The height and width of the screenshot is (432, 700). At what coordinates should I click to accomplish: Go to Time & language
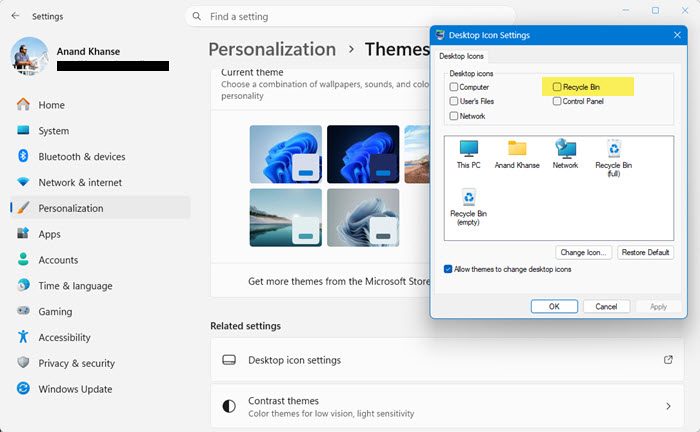pos(100,286)
